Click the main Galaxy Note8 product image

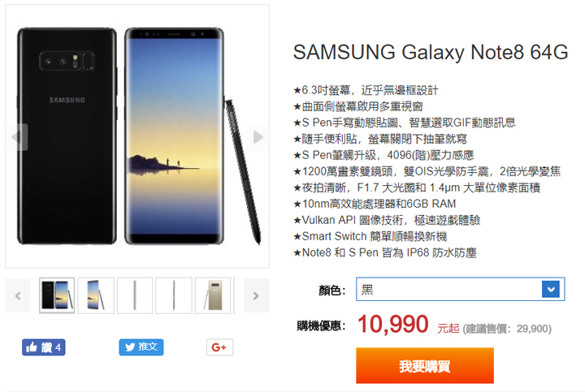pos(137,136)
